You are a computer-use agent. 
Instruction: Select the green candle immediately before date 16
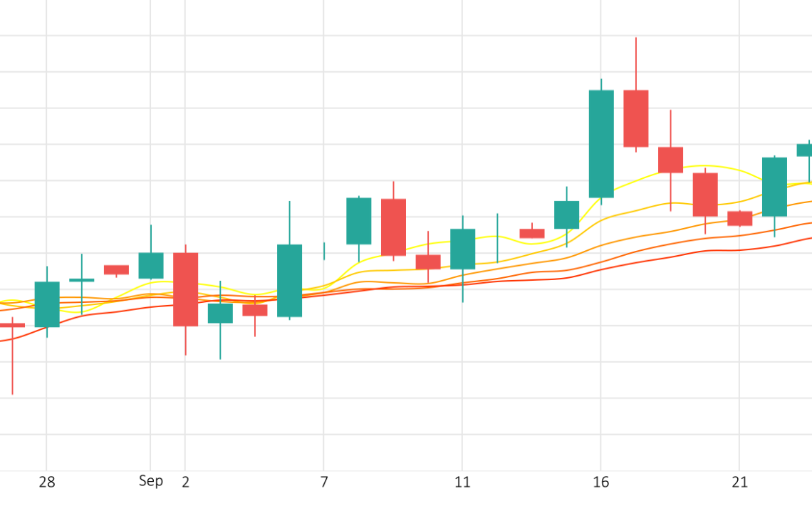click(566, 215)
